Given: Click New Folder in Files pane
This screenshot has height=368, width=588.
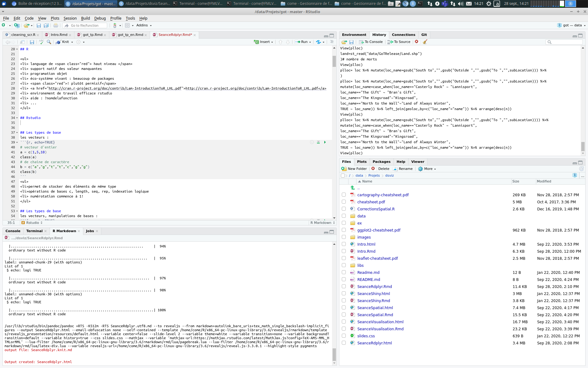Looking at the screenshot, I should [x=354, y=169].
